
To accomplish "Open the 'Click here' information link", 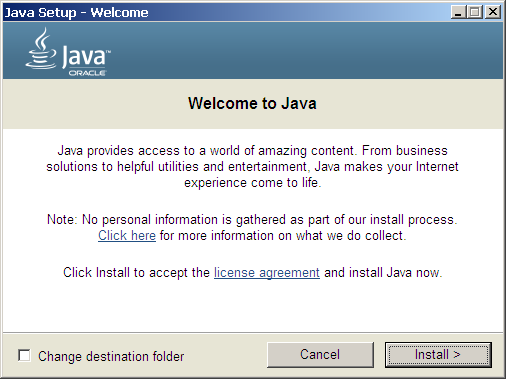I will coord(127,236).
